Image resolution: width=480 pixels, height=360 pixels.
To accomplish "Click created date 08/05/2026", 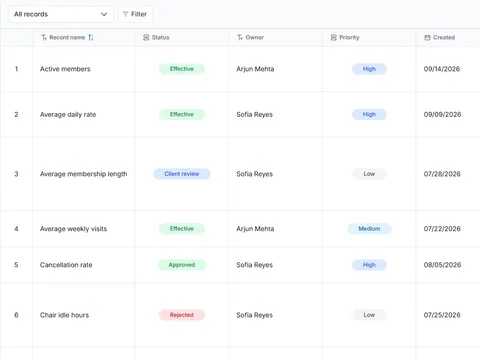I will tap(442, 265).
